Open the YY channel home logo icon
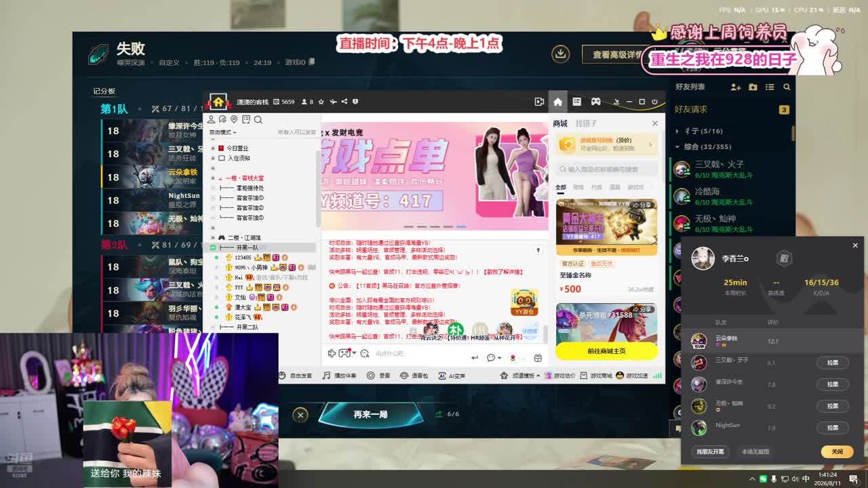Screen dimensions: 868x488 tap(218, 102)
